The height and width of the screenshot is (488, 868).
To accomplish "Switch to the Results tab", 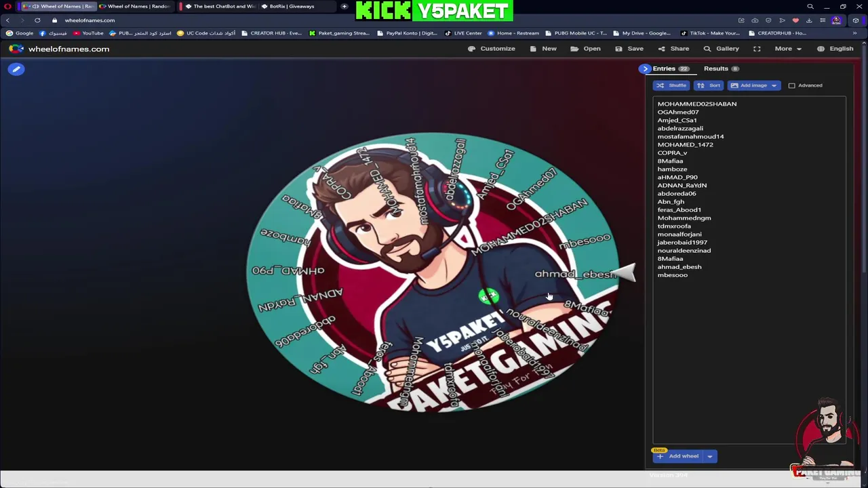I will pyautogui.click(x=721, y=68).
